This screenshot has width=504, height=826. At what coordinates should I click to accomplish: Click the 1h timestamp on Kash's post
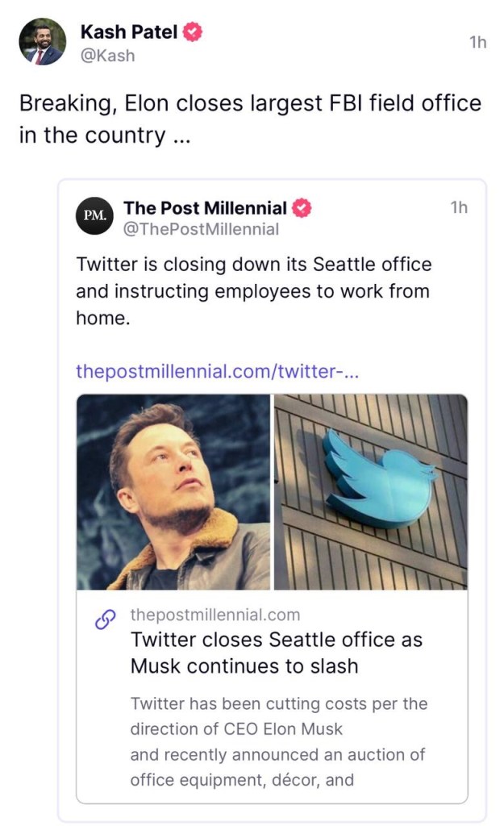click(477, 42)
